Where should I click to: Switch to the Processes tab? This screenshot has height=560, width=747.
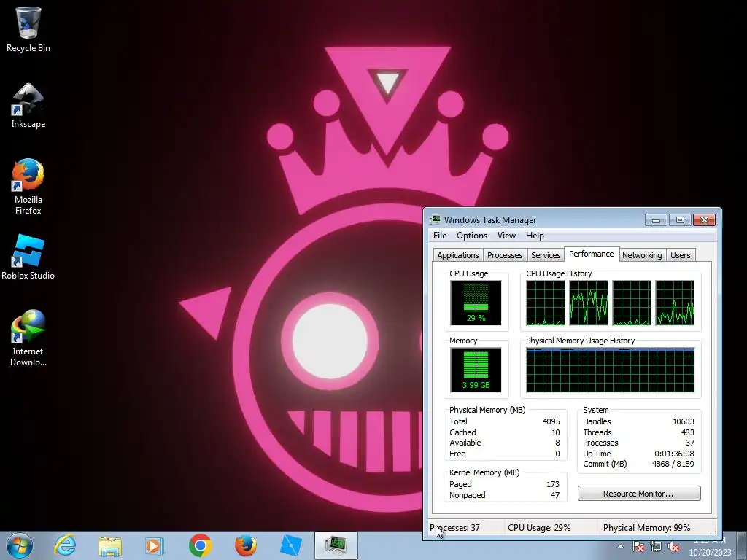point(505,255)
